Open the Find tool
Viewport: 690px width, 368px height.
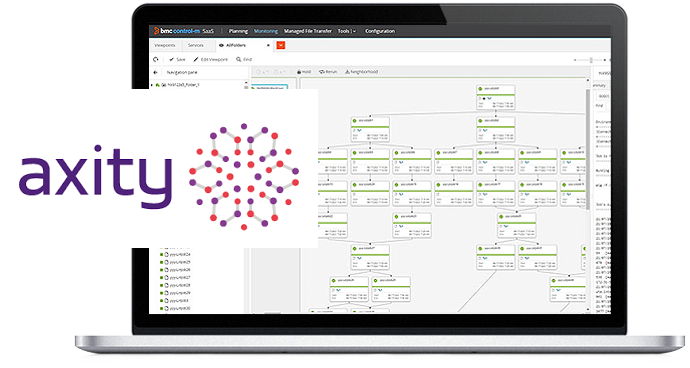coord(244,59)
